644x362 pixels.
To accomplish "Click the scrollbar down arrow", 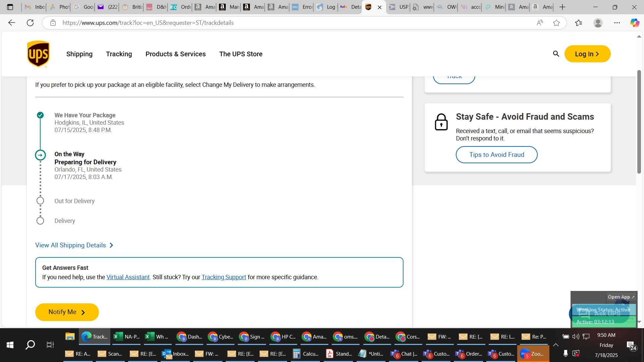I will pyautogui.click(x=639, y=322).
